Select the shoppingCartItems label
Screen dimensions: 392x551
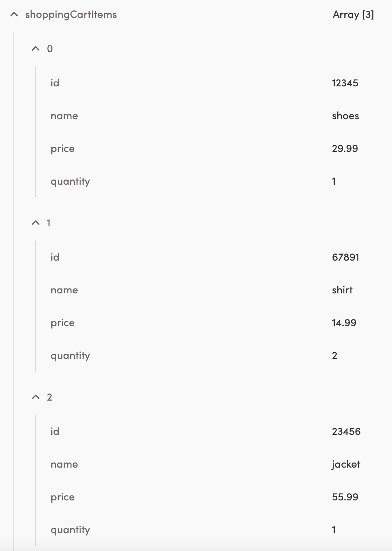70,15
